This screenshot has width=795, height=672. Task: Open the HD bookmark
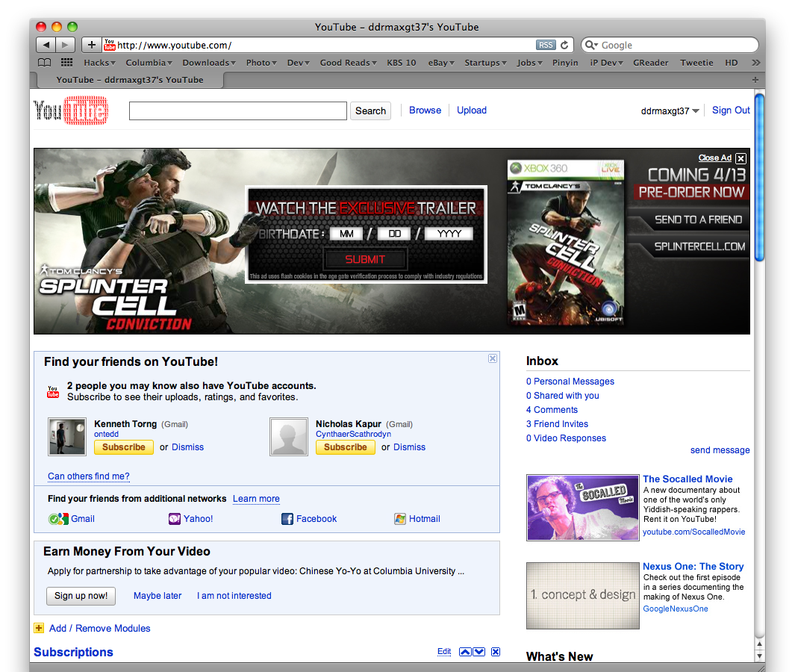point(731,63)
